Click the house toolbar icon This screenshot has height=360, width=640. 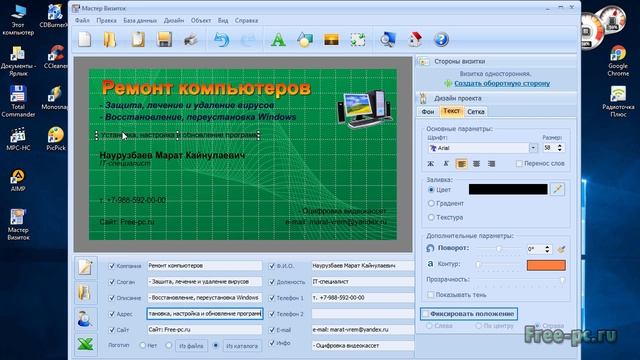[x=415, y=40]
